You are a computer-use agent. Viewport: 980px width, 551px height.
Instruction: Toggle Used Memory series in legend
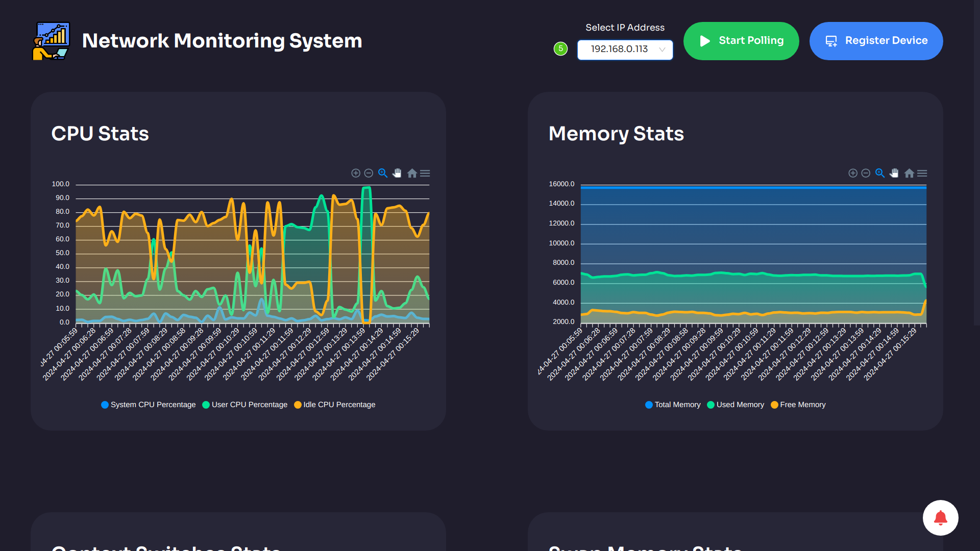point(736,405)
